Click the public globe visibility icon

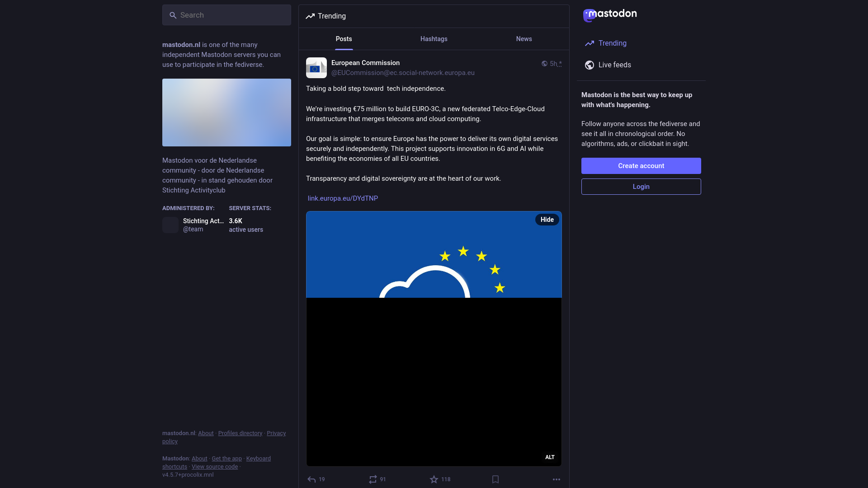pos(544,64)
